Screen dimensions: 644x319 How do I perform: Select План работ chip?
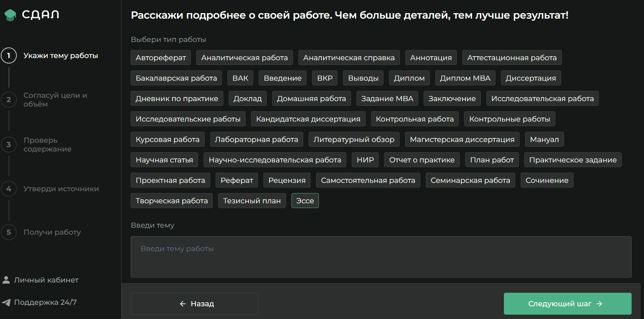(x=492, y=160)
